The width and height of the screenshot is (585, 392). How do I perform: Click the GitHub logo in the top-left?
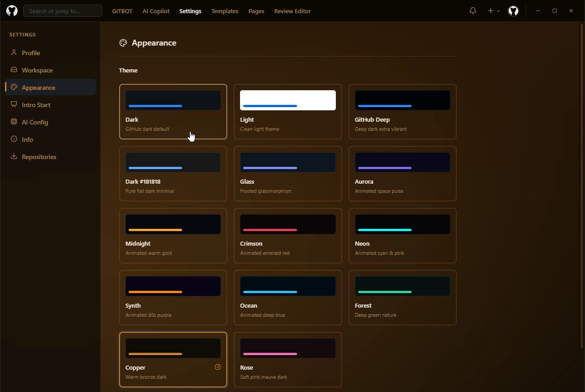tap(11, 10)
